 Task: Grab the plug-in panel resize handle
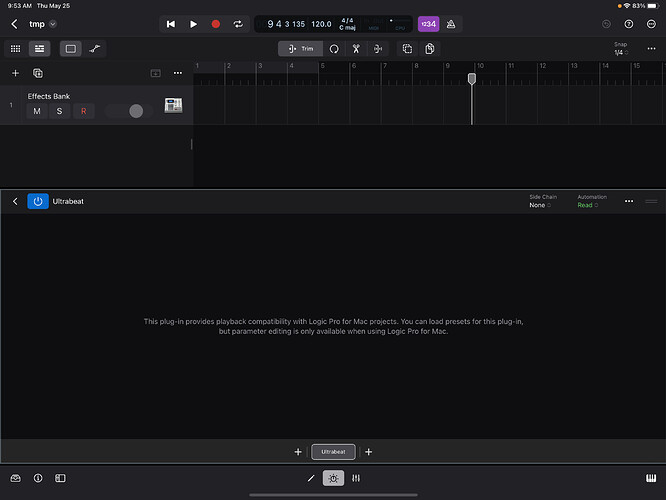pos(651,201)
